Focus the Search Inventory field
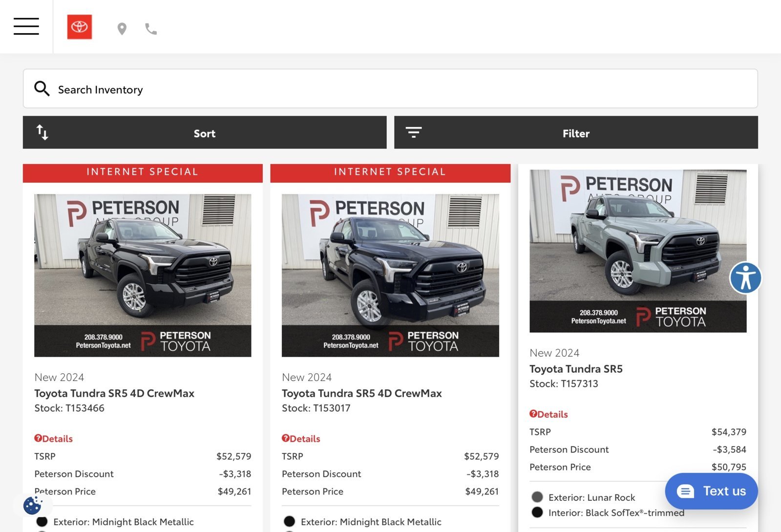The image size is (781, 532). pyautogui.click(x=390, y=88)
